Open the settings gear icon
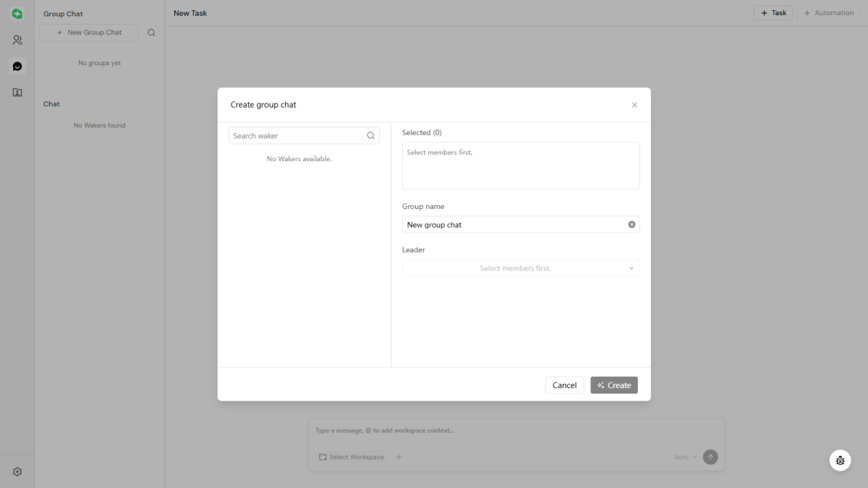 pyautogui.click(x=17, y=471)
